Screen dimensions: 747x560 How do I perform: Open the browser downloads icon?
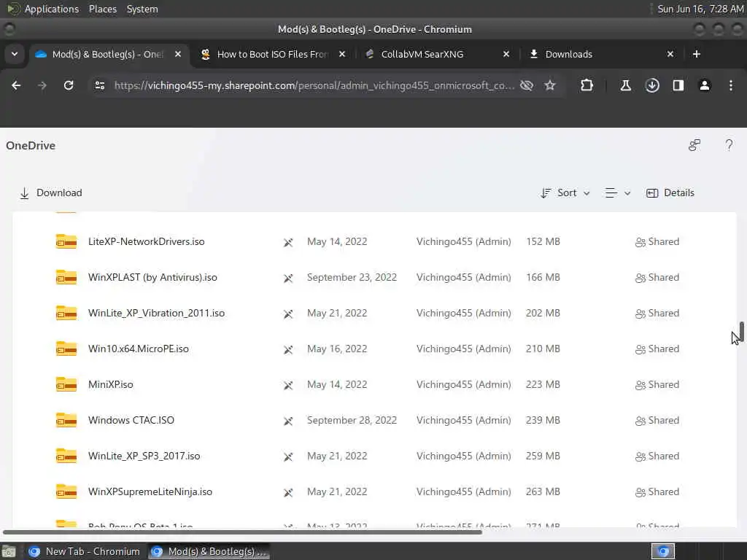pos(652,85)
